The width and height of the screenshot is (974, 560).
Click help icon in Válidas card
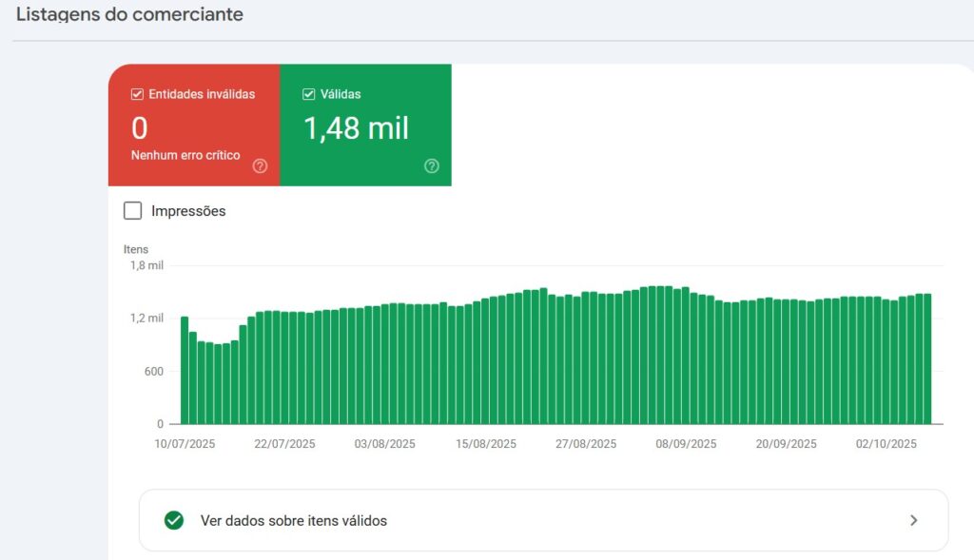432,166
